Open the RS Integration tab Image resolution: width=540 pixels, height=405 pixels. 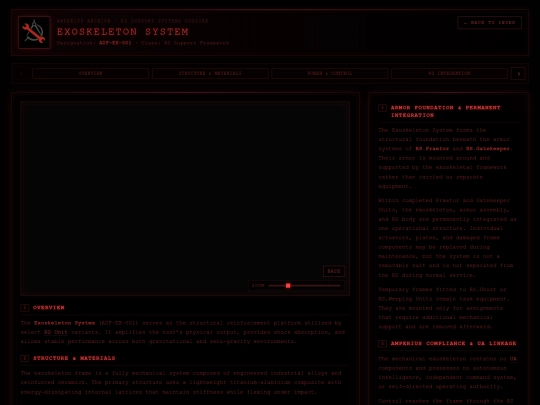[449, 73]
